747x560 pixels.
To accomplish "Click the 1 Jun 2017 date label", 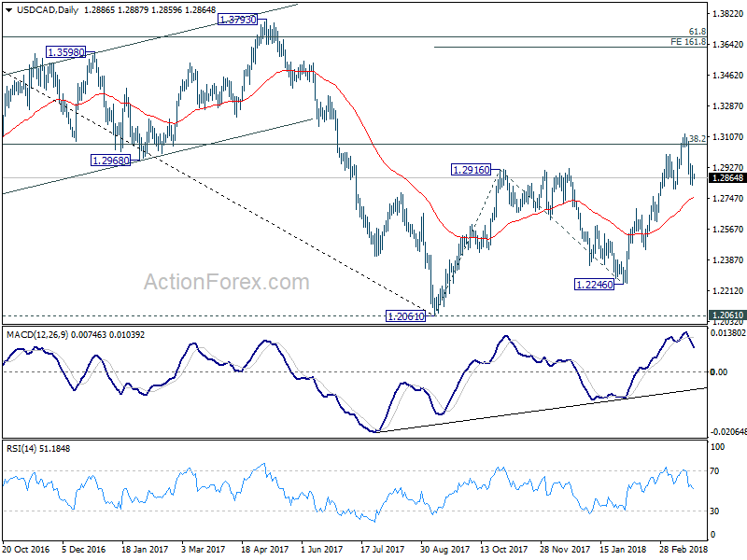I will (322, 549).
